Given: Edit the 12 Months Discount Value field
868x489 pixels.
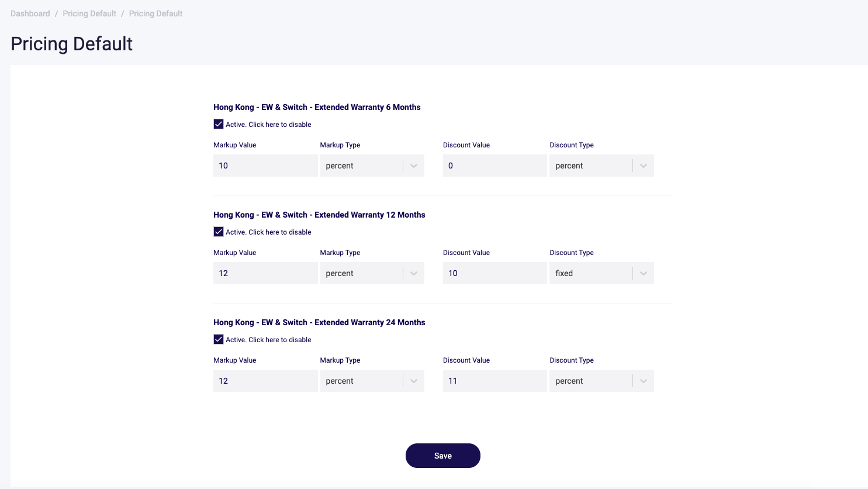Looking at the screenshot, I should 495,273.
